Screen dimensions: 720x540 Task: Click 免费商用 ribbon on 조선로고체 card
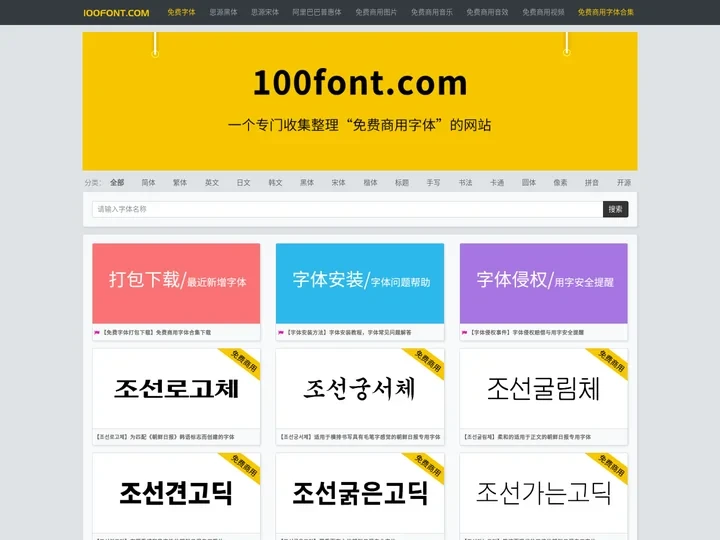pyautogui.click(x=244, y=361)
